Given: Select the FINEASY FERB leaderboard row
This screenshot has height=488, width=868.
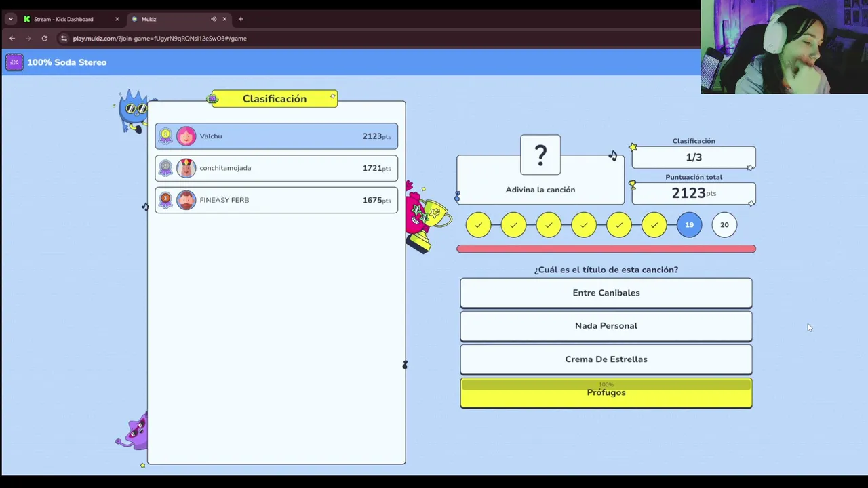Looking at the screenshot, I should [x=277, y=200].
